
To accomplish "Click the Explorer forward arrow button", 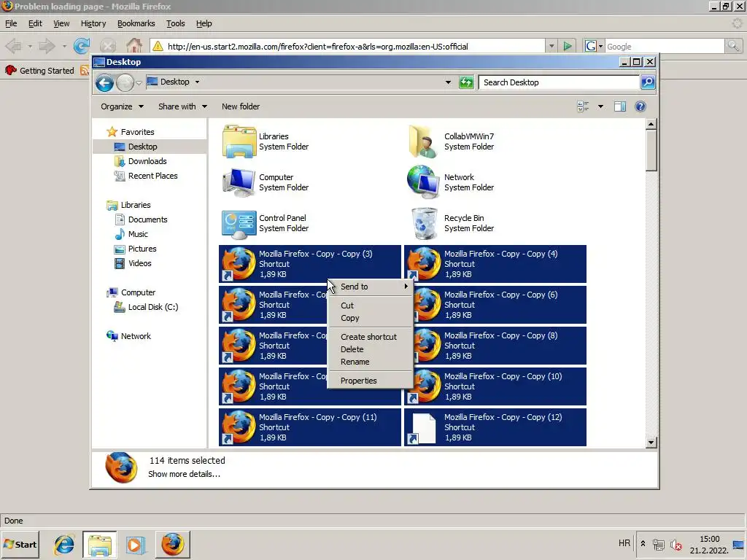I will pyautogui.click(x=125, y=83).
